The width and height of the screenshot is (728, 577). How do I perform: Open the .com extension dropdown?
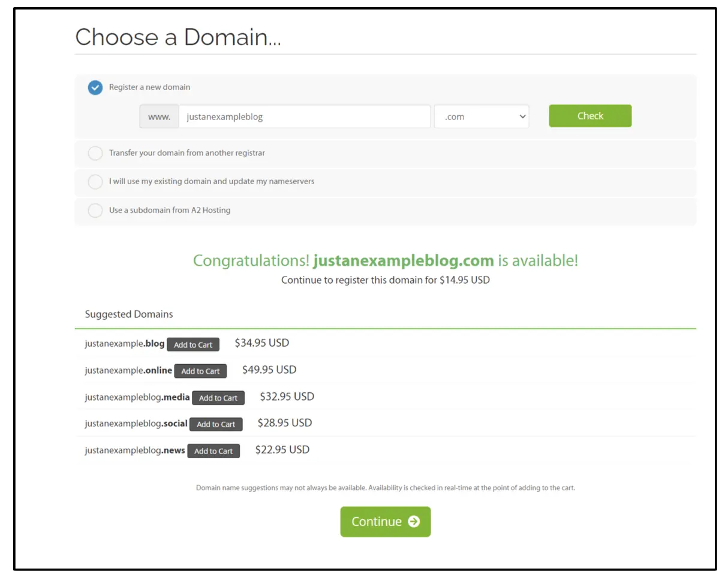point(482,116)
